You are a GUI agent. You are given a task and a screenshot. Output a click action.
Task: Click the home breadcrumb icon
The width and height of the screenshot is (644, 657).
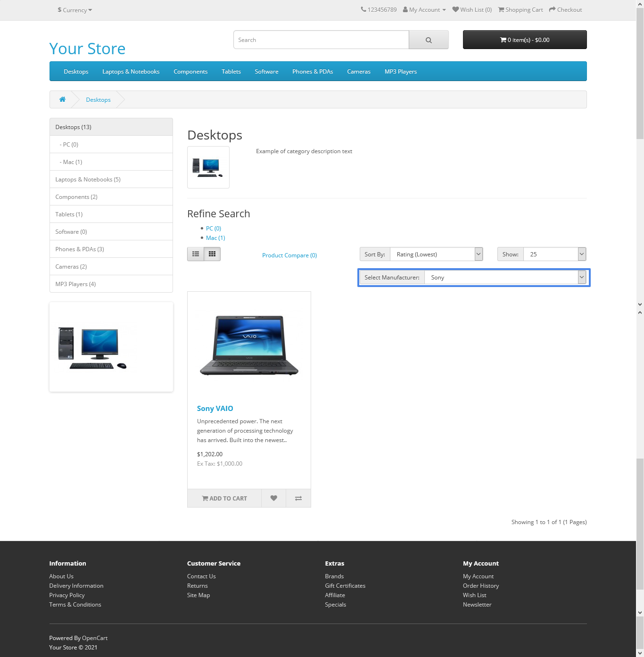coord(62,99)
